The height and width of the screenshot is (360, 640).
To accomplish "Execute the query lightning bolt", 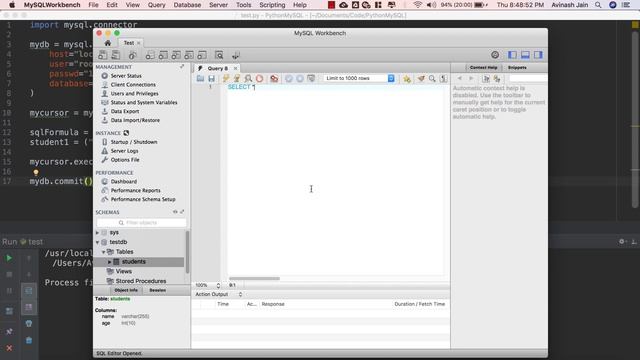I will click(226, 78).
